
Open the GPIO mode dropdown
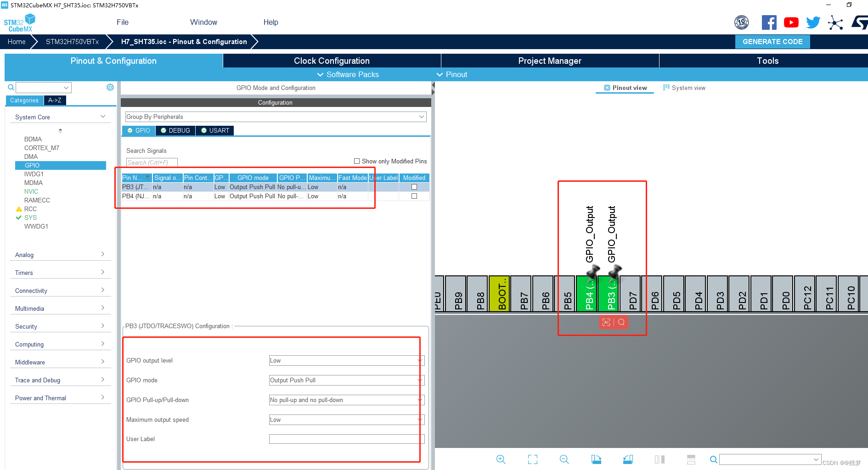[x=347, y=380]
